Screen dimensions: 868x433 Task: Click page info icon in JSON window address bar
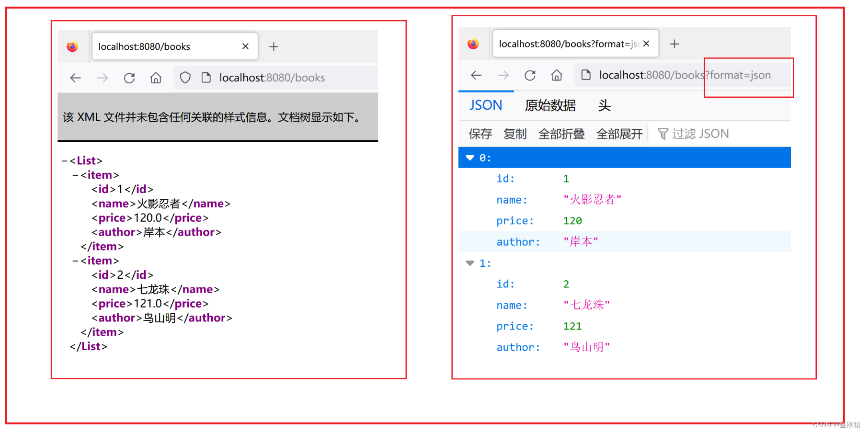coord(585,75)
